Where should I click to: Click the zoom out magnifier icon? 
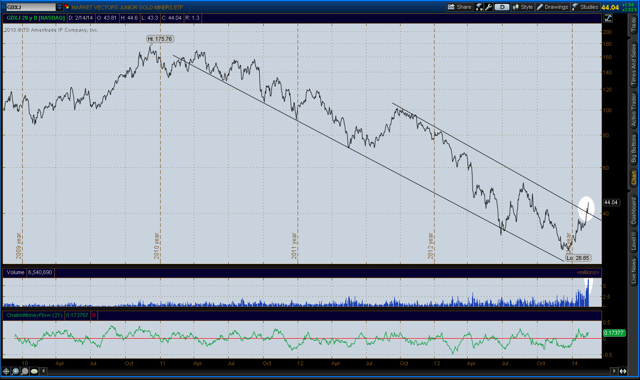[24, 371]
